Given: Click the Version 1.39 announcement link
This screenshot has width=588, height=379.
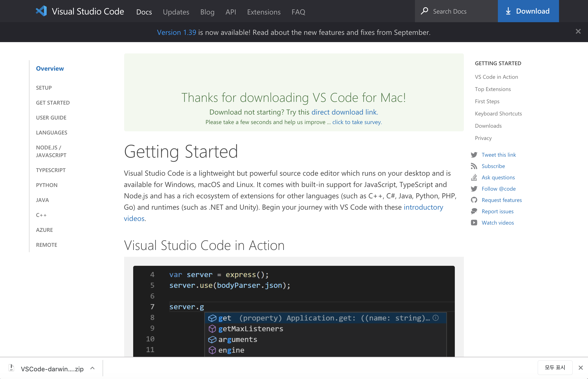Looking at the screenshot, I should tap(176, 32).
